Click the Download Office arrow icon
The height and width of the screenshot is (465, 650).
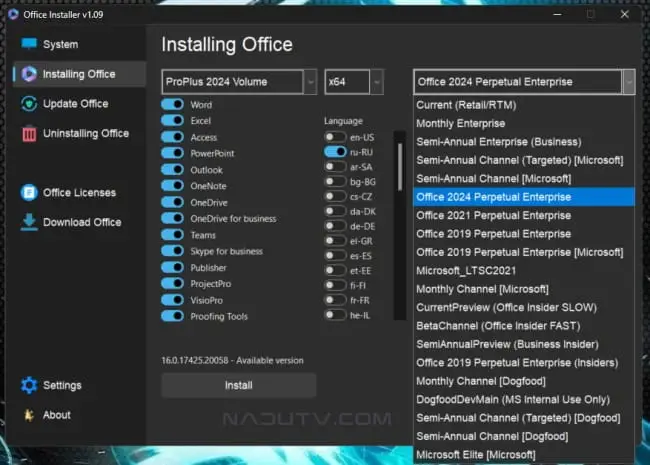pos(29,222)
